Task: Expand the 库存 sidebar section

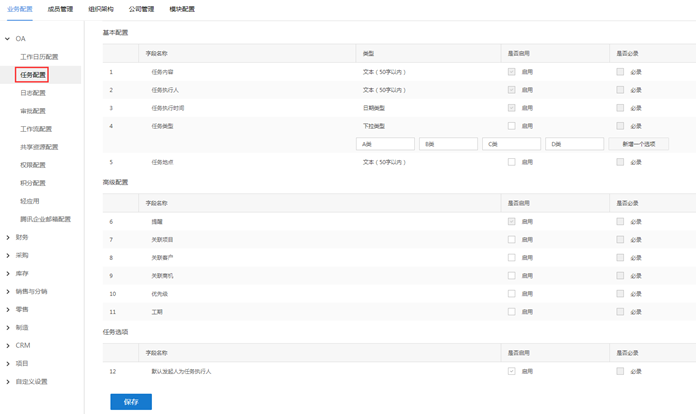Action: coord(8,273)
